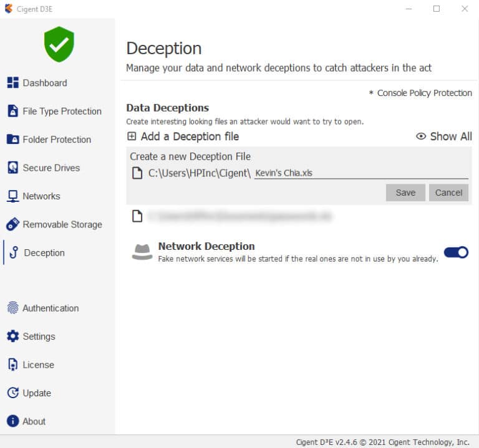The height and width of the screenshot is (448, 479).
Task: Minimize the Cigent D3E window
Action: pos(409,9)
